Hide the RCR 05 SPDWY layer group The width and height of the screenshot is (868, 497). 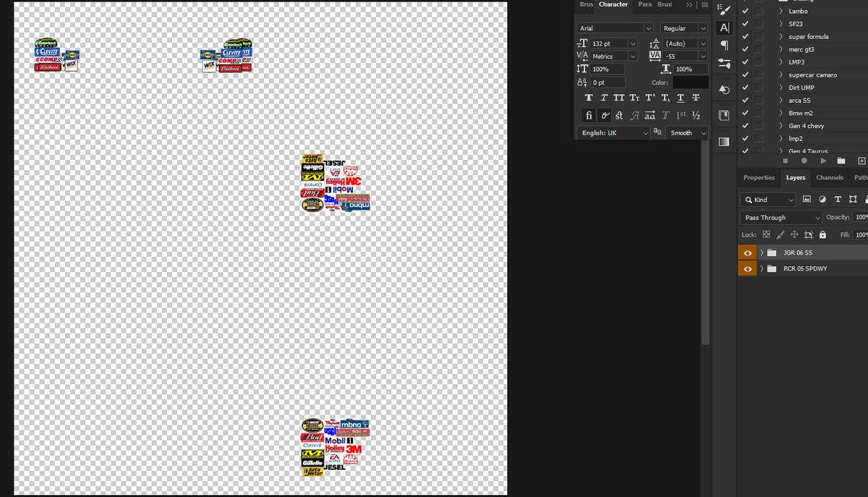click(x=747, y=268)
